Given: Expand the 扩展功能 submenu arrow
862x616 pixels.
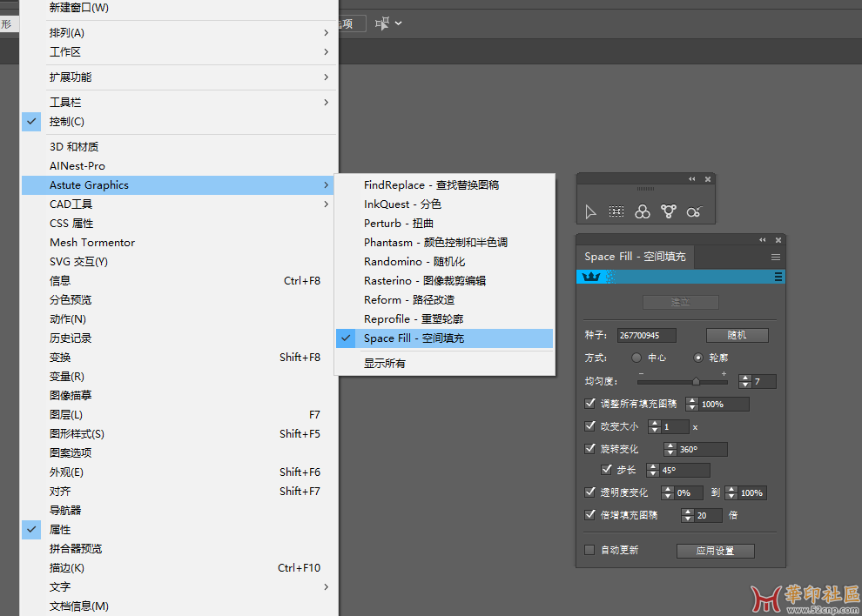Looking at the screenshot, I should click(x=326, y=77).
